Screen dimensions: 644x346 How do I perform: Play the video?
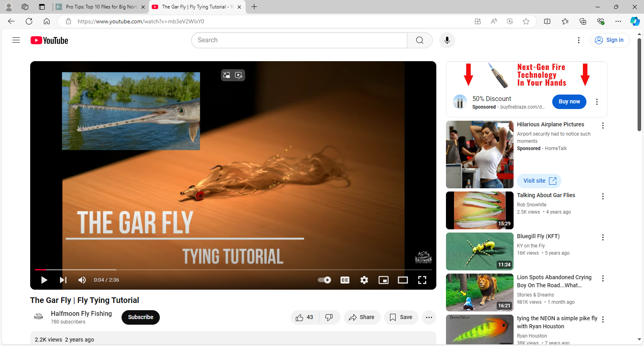[44, 280]
